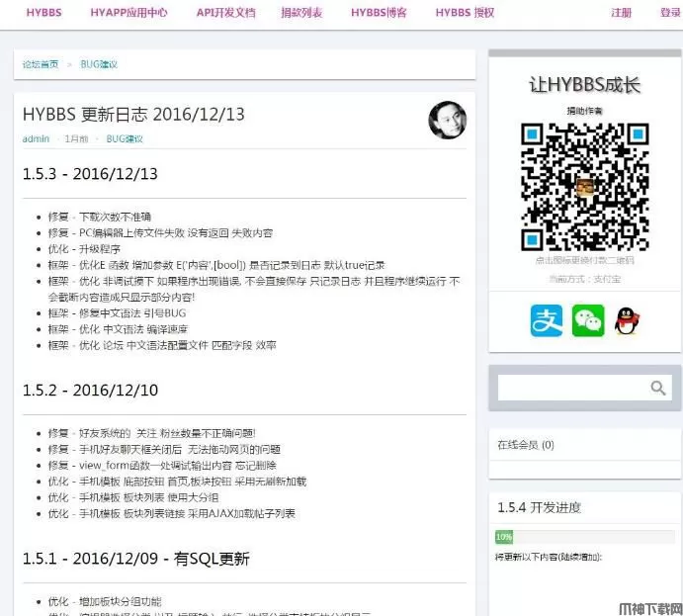
Task: Click the view_form函数 fix list item
Action: (x=162, y=466)
